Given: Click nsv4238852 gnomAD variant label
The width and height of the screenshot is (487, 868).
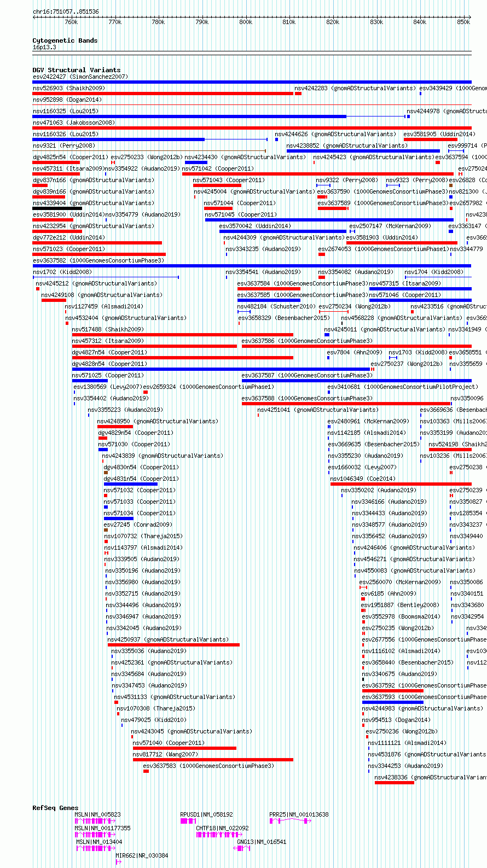Looking at the screenshot, I should click(347, 145).
